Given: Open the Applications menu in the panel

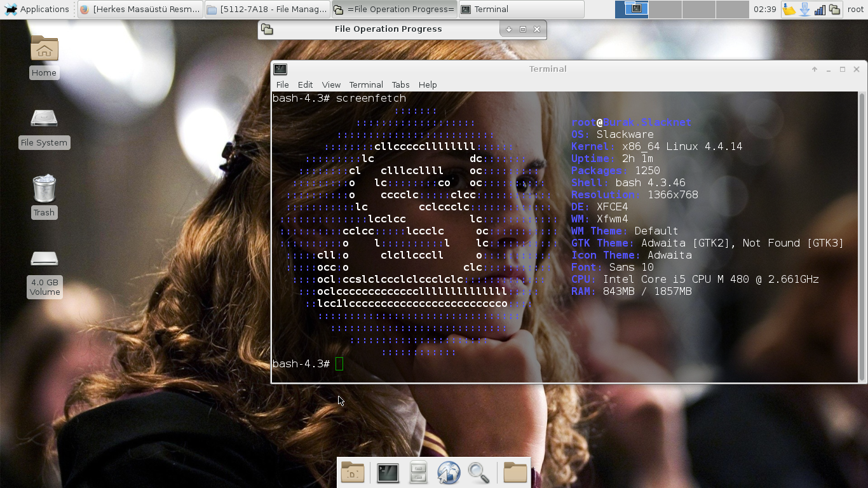Looking at the screenshot, I should (x=37, y=9).
